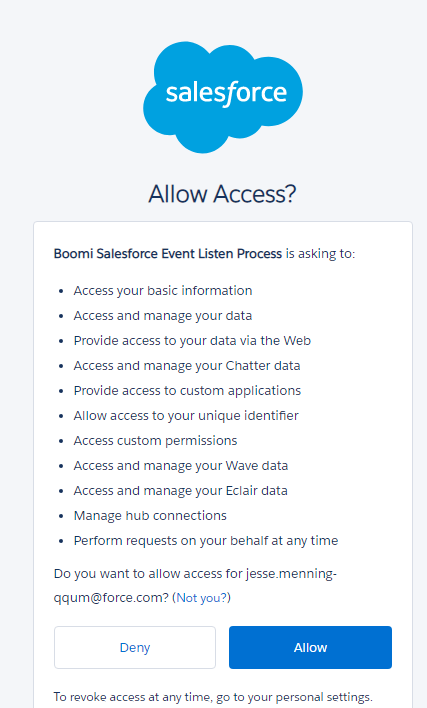The height and width of the screenshot is (708, 427).
Task: Click the 'Allow Access?' heading
Action: click(222, 194)
